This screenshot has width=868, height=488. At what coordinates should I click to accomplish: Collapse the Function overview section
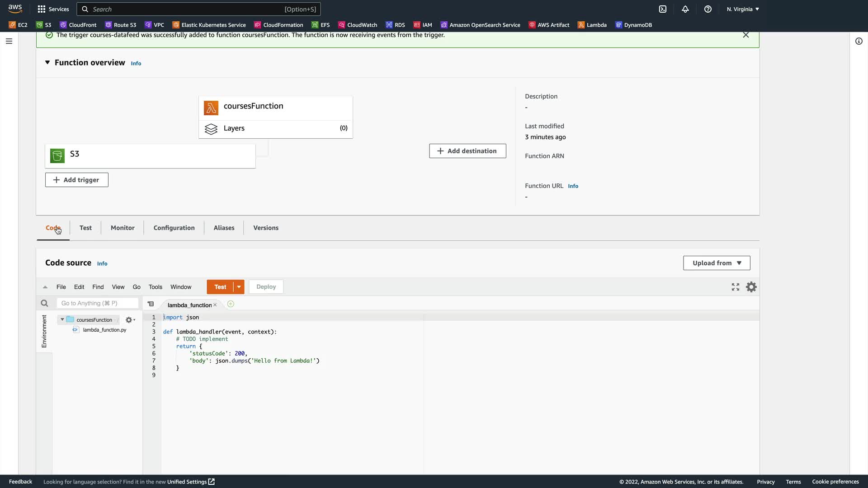pyautogui.click(x=47, y=62)
